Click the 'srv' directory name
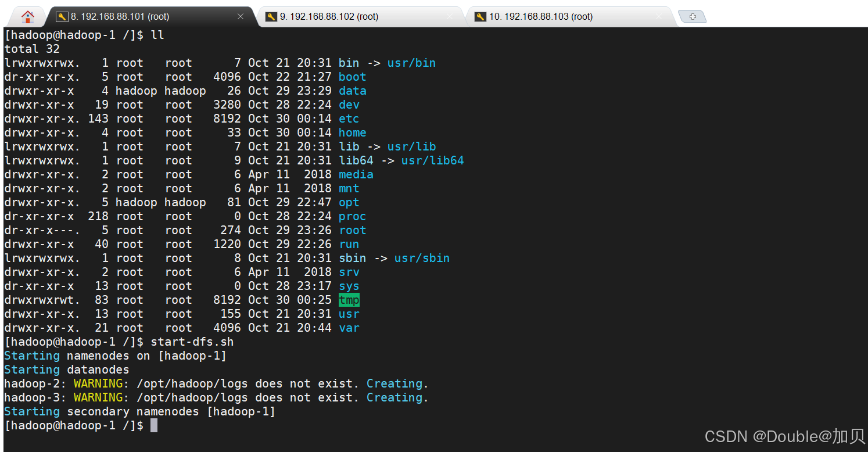The height and width of the screenshot is (452, 868). coord(349,272)
